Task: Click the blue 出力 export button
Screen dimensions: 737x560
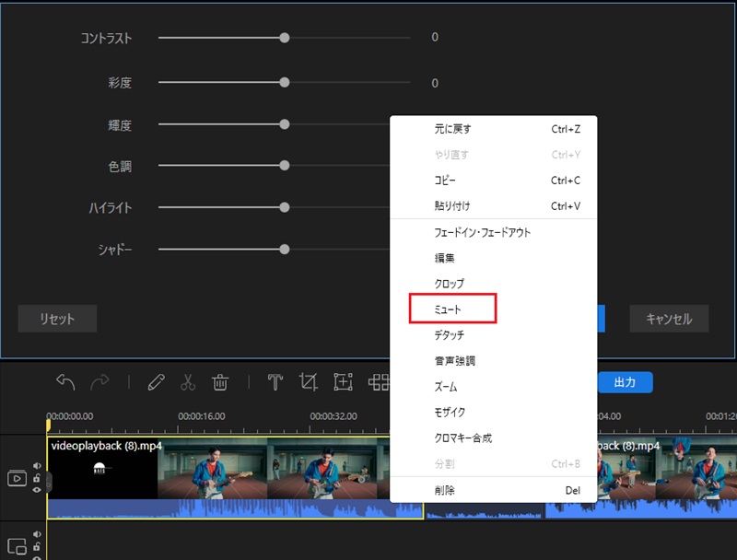Action: point(625,382)
